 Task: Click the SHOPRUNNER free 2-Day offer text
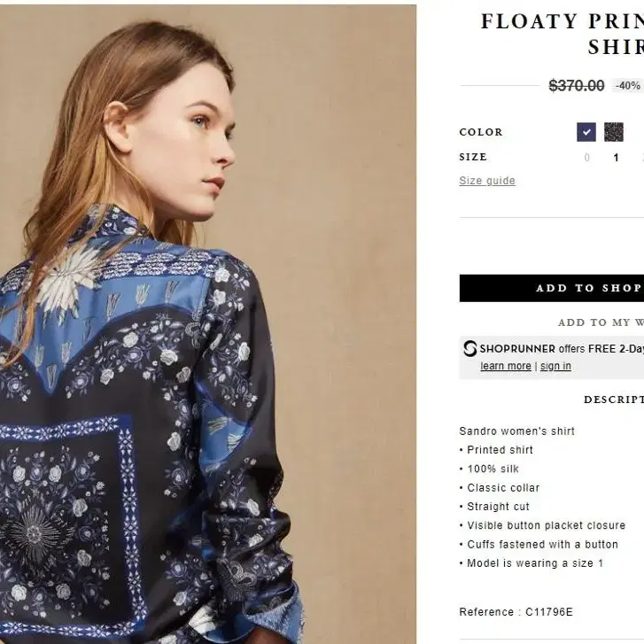562,349
